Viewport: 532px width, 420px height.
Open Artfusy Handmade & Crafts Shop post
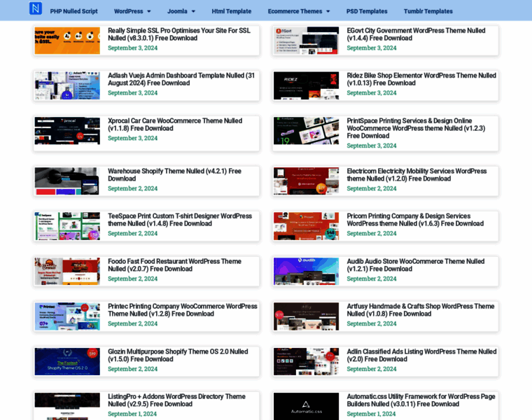click(x=421, y=309)
